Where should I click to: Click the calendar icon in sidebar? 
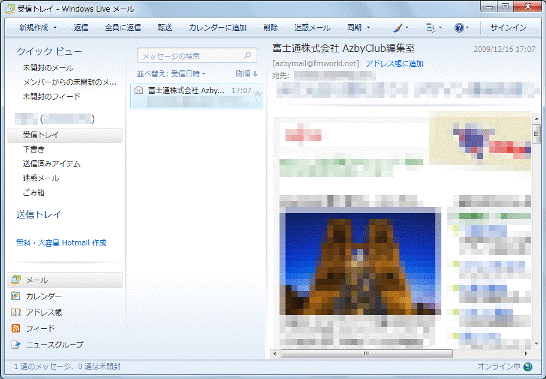(16, 296)
